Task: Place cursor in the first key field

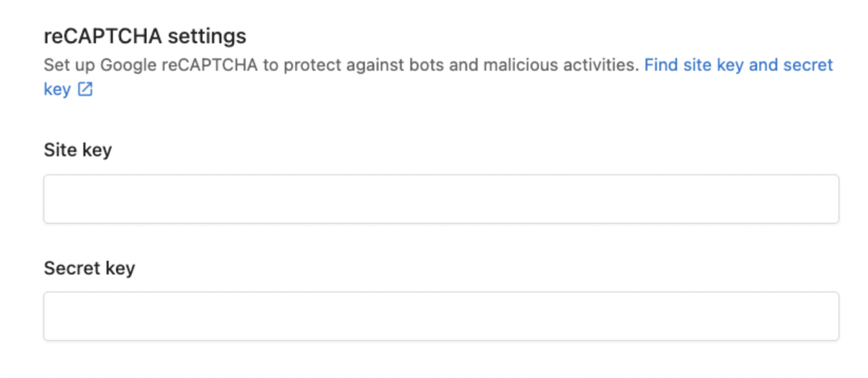Action: (441, 199)
